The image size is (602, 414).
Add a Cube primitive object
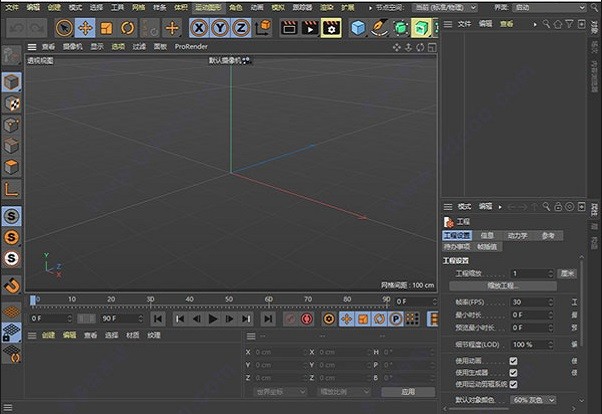(x=358, y=28)
